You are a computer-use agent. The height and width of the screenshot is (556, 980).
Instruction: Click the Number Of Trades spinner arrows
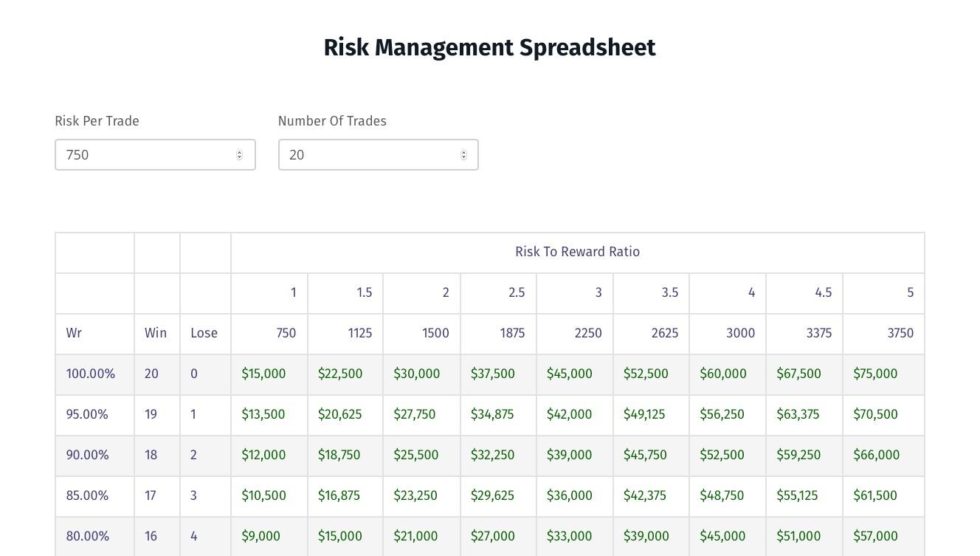click(x=463, y=155)
